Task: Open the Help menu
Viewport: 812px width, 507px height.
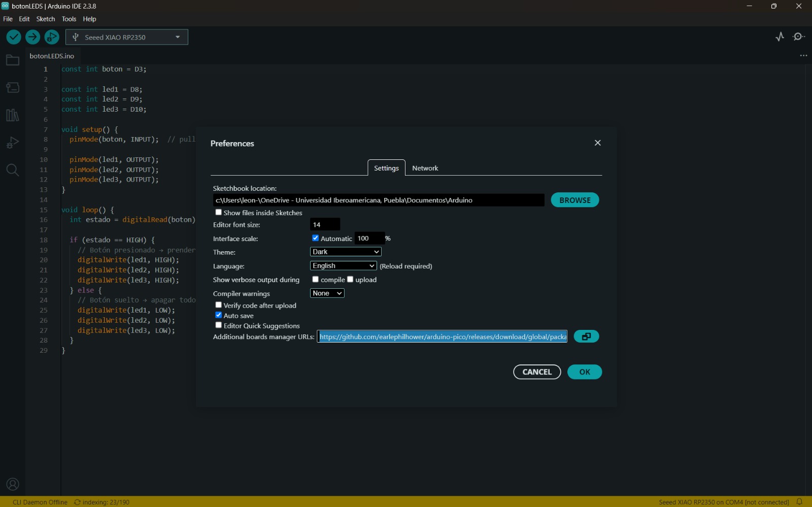Action: tap(89, 19)
